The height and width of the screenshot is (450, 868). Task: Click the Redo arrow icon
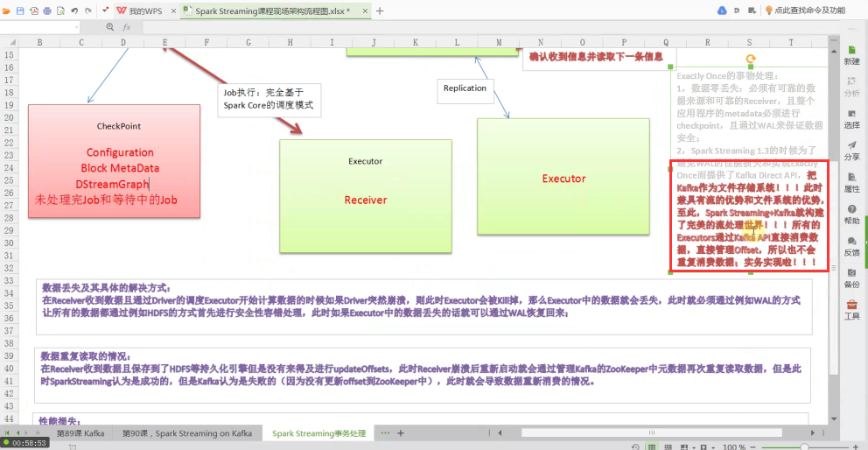(87, 11)
